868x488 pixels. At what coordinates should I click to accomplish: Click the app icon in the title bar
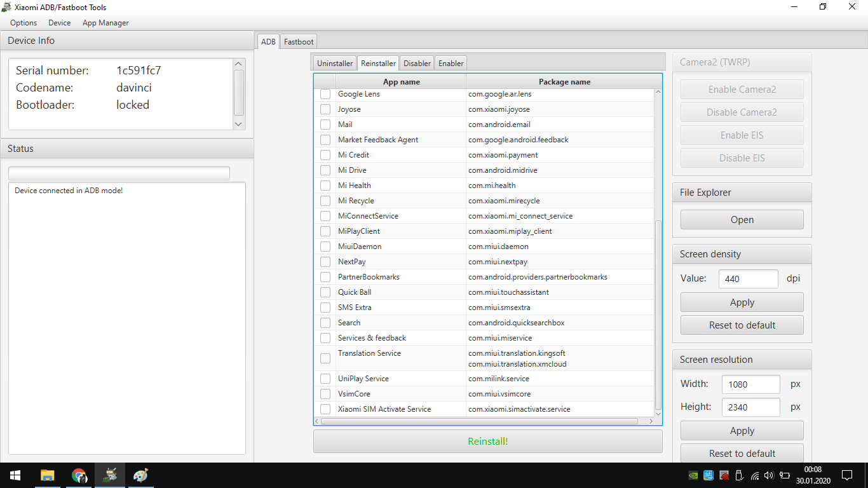pos(6,7)
